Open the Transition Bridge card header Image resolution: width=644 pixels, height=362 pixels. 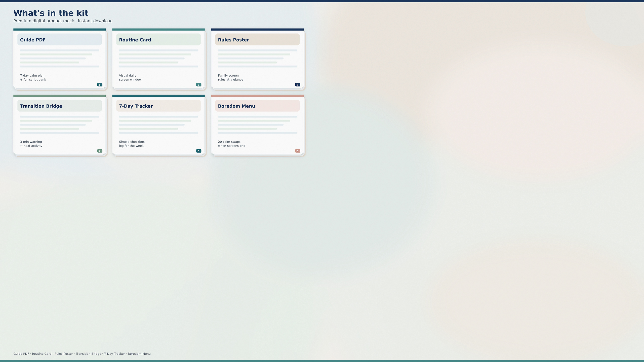tap(59, 106)
